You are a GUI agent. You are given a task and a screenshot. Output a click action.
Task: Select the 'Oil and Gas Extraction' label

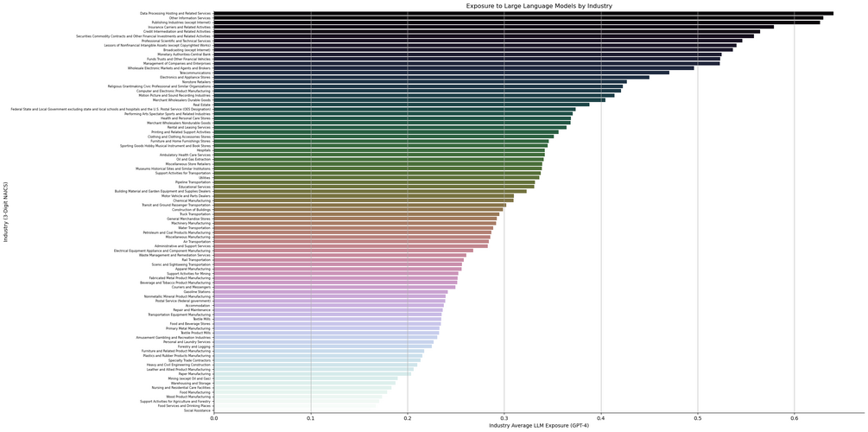click(x=193, y=160)
